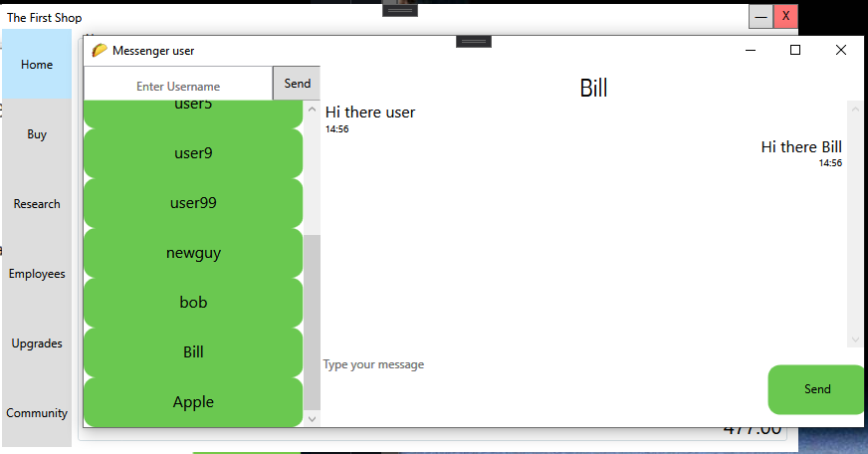Click the message 'Hi there Bill'
This screenshot has height=454, width=868.
tap(801, 146)
